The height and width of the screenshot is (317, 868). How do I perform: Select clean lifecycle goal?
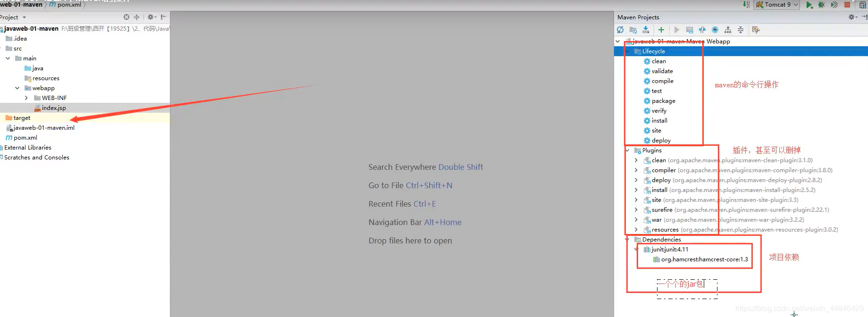655,61
